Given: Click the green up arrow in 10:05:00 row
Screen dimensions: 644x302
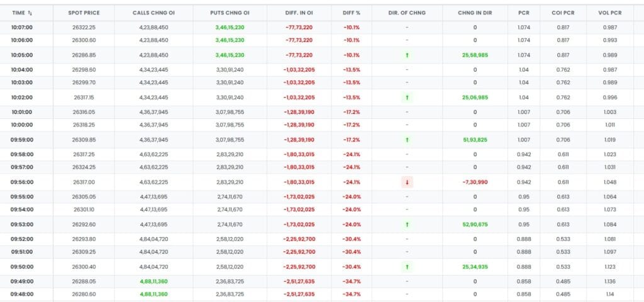Looking at the screenshot, I should click(407, 55).
